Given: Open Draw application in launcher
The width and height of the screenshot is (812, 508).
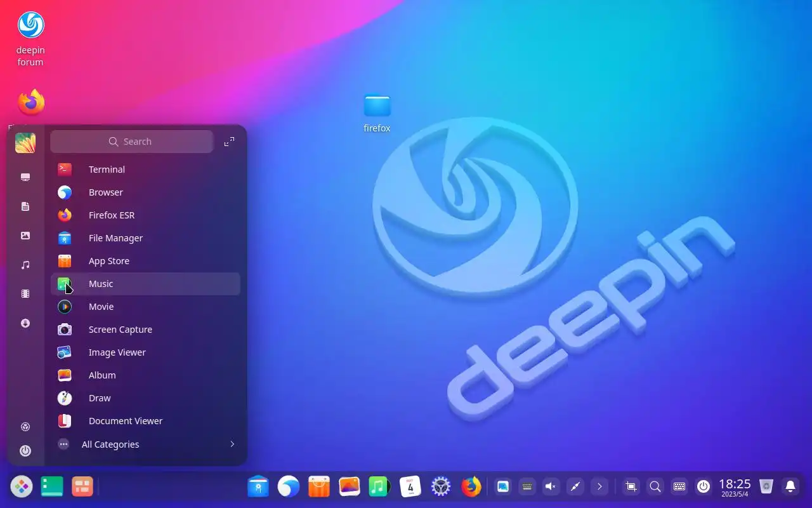Looking at the screenshot, I should tap(145, 398).
